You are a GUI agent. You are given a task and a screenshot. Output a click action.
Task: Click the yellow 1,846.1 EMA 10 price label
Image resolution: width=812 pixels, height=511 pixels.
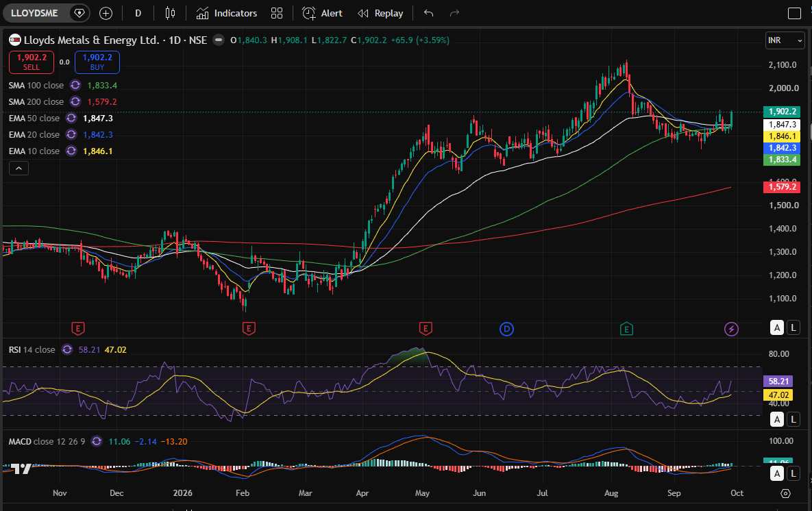(782, 136)
